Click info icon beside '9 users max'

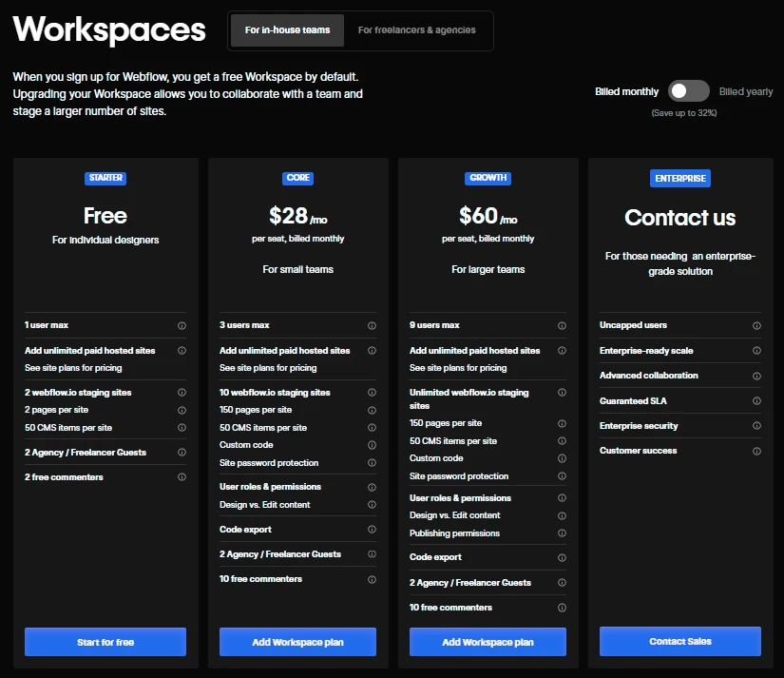(562, 325)
